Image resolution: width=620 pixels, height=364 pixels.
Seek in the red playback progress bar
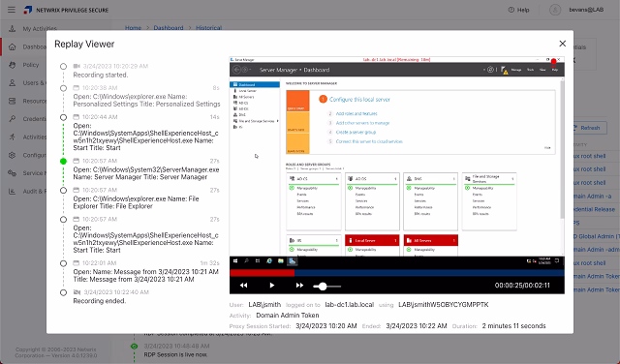(262, 273)
